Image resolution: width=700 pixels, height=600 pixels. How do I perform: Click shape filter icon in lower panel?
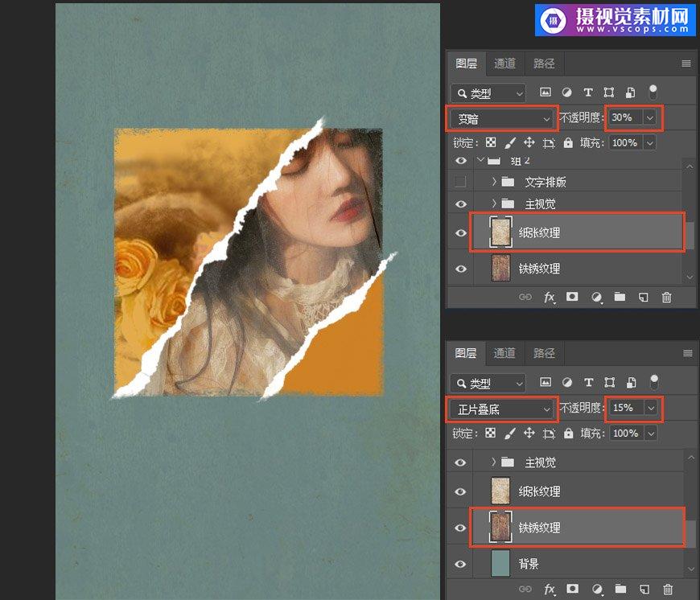point(609,382)
